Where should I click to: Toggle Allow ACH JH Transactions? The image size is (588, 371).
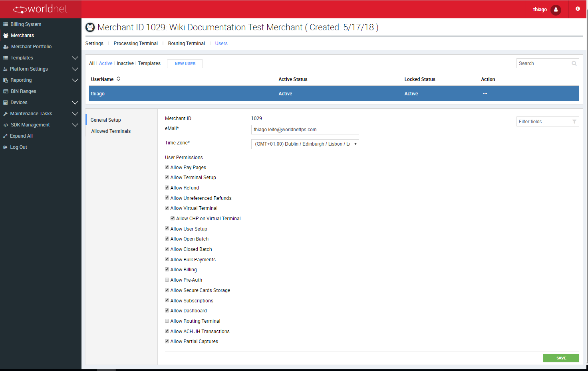167,331
